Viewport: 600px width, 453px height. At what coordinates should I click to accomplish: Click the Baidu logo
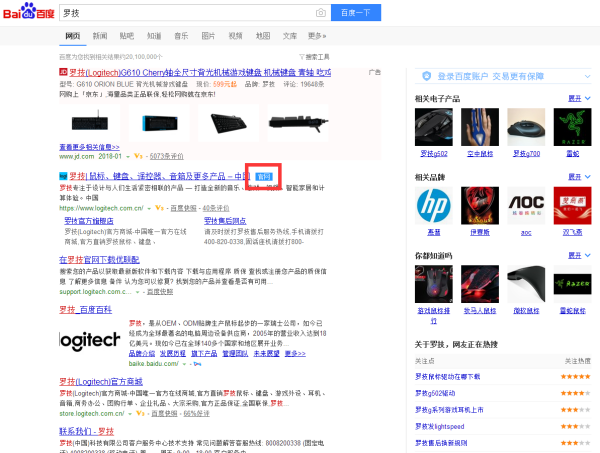click(x=29, y=11)
